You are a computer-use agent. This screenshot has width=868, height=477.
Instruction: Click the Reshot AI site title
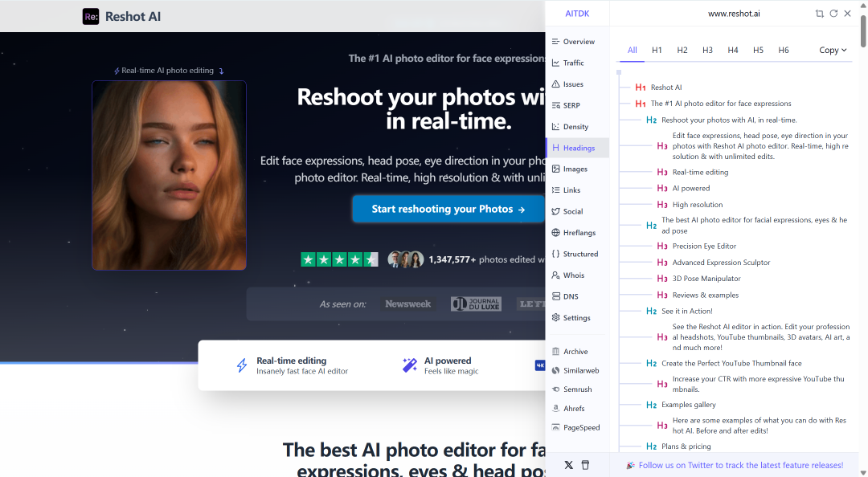[x=133, y=17]
